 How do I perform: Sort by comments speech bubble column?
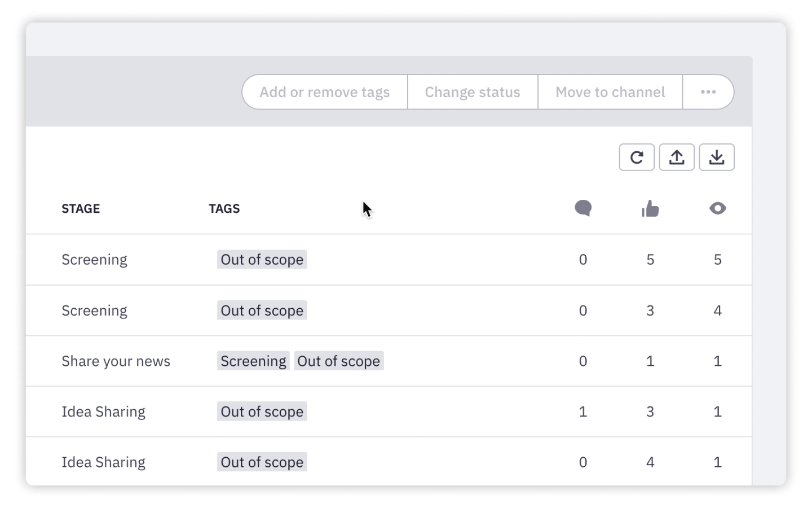click(x=583, y=208)
